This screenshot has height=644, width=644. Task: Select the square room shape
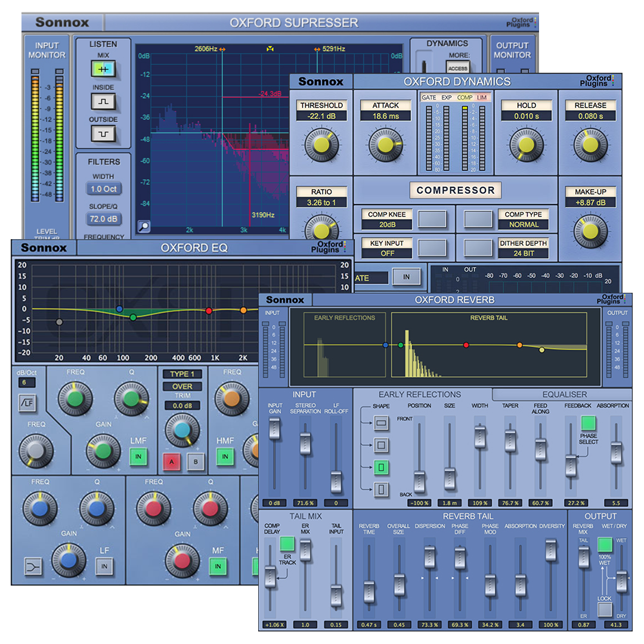[381, 445]
